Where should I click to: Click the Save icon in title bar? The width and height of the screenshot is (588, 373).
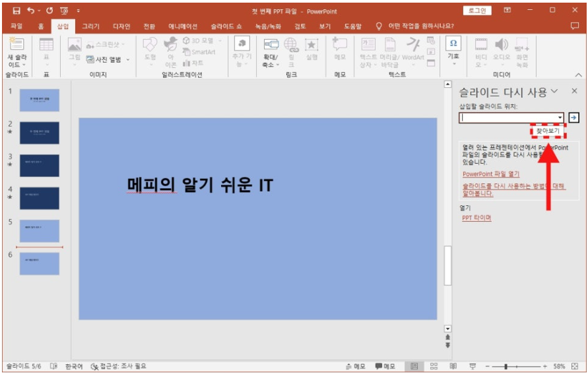tap(16, 11)
